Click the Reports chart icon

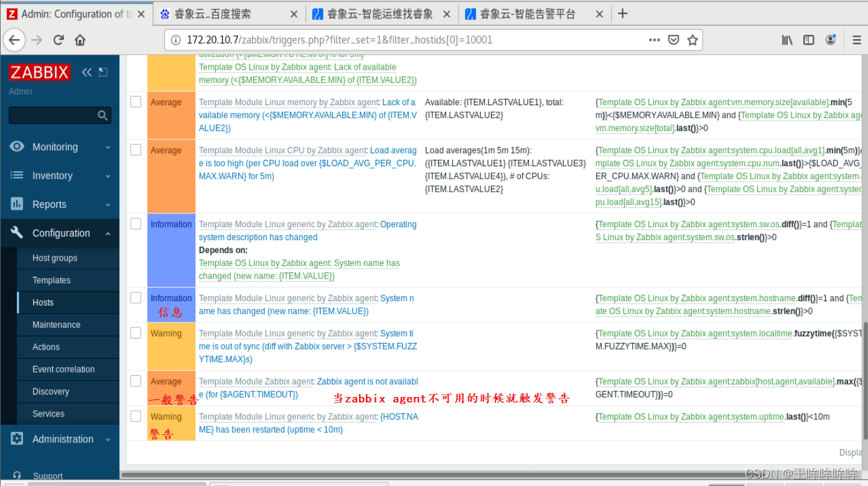[17, 204]
